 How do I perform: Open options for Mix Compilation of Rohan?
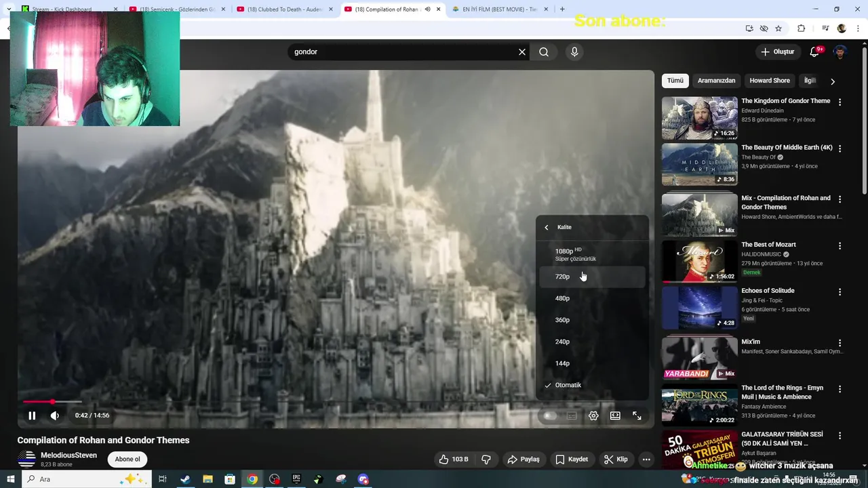click(840, 199)
